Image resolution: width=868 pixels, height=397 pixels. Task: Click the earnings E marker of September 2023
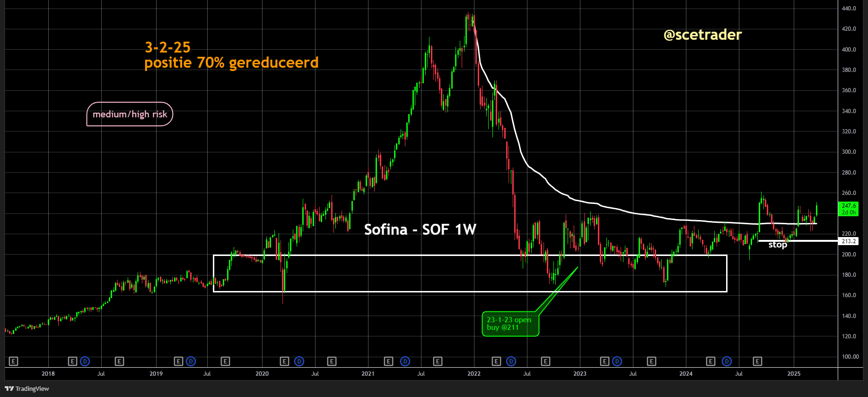pos(651,362)
